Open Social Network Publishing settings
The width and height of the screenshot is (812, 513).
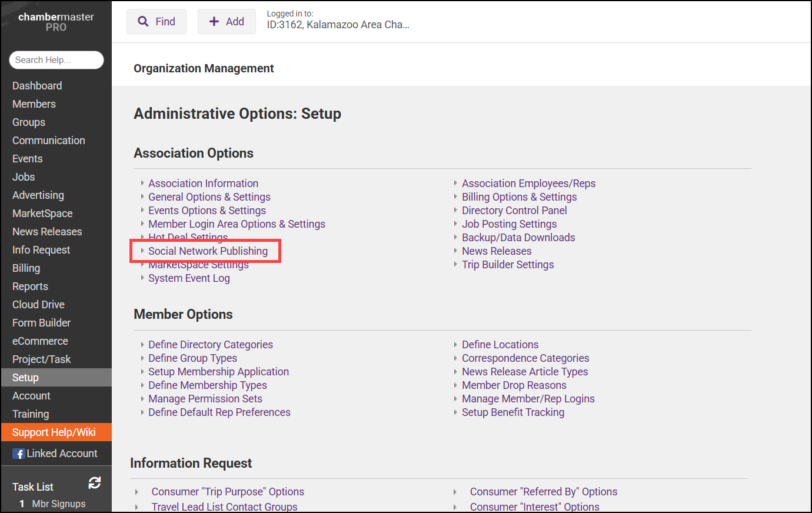click(x=208, y=251)
